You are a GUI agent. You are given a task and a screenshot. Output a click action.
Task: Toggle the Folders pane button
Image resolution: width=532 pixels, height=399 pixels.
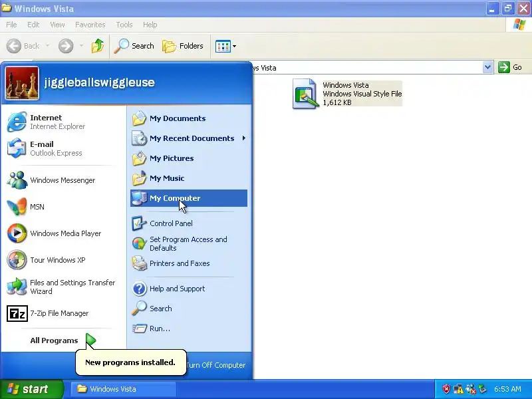pos(182,46)
